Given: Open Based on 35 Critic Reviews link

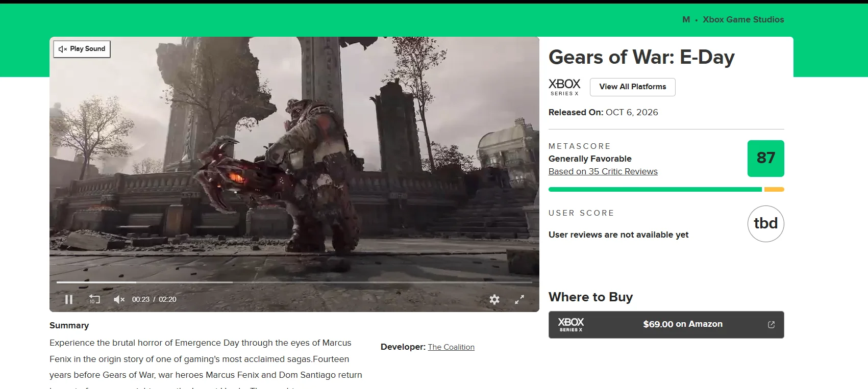Looking at the screenshot, I should tap(603, 171).
